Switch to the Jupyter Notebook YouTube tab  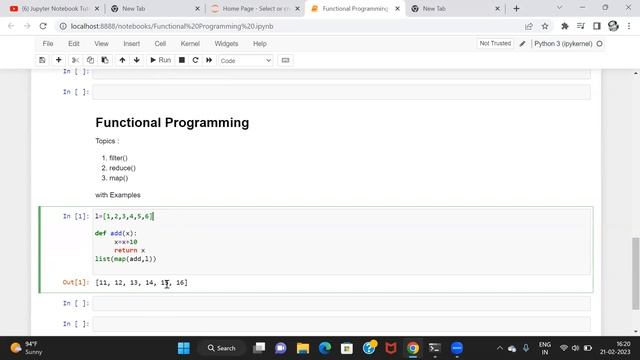(x=54, y=9)
